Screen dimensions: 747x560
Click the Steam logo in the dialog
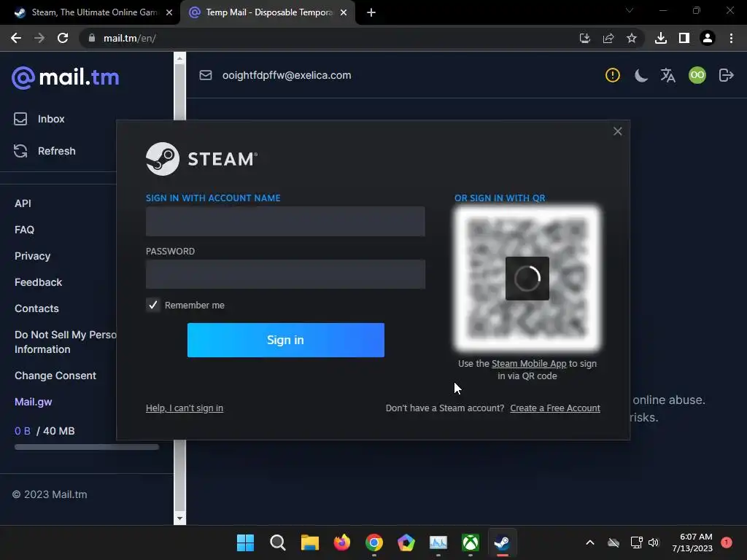201,159
